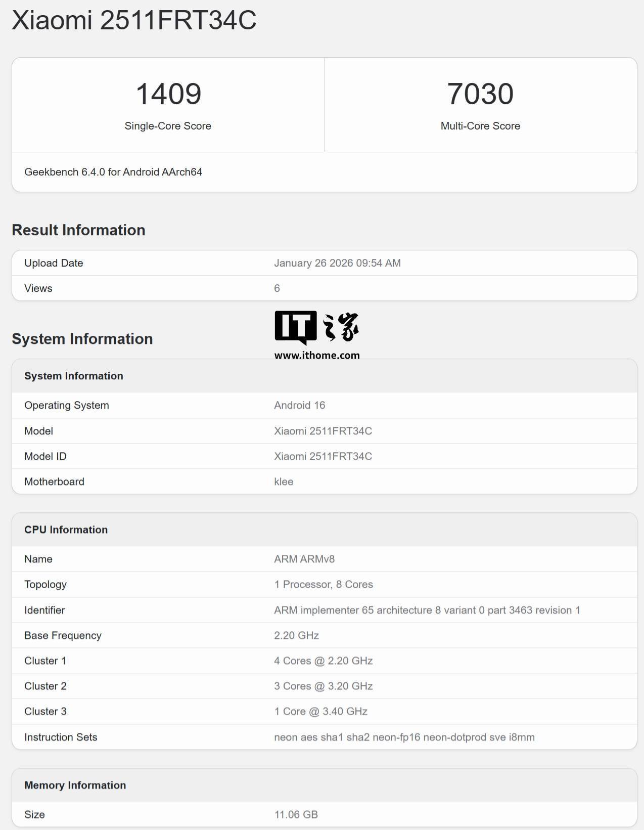Click the Motherboard value klee
This screenshot has height=830, width=644.
pyautogui.click(x=284, y=482)
